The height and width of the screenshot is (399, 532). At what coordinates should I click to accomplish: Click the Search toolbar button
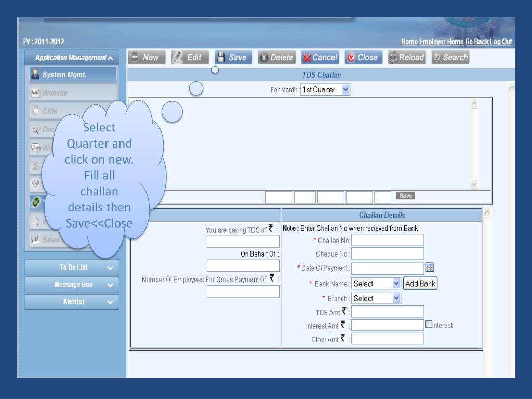450,57
